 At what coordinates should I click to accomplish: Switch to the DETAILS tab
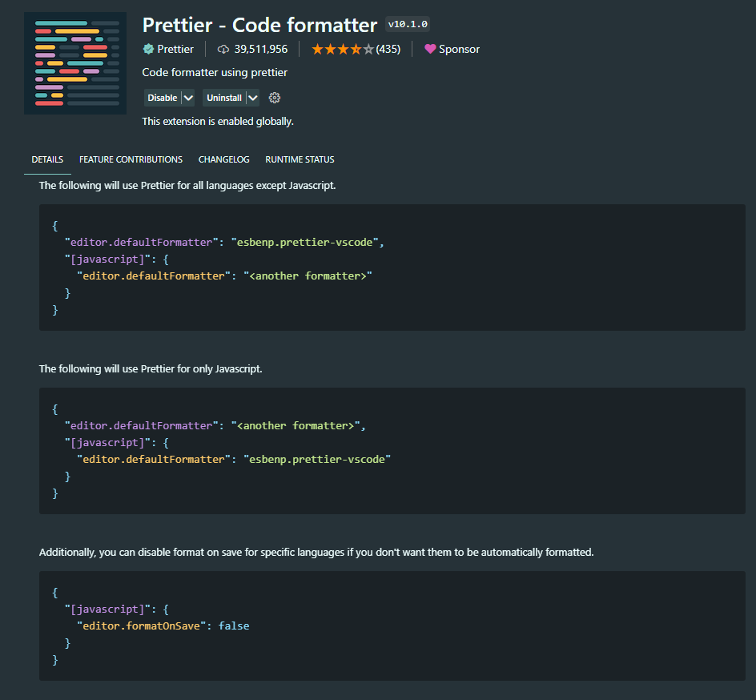[x=47, y=159]
